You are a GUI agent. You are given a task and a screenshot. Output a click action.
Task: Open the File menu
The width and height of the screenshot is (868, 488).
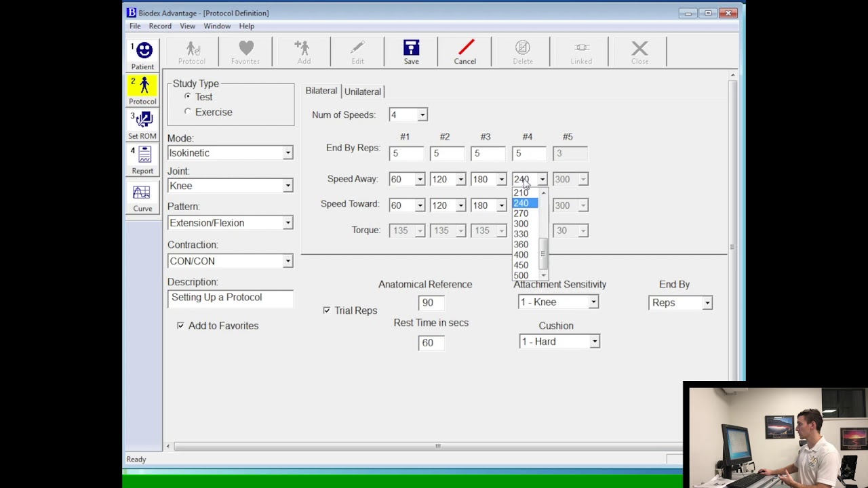coord(135,26)
